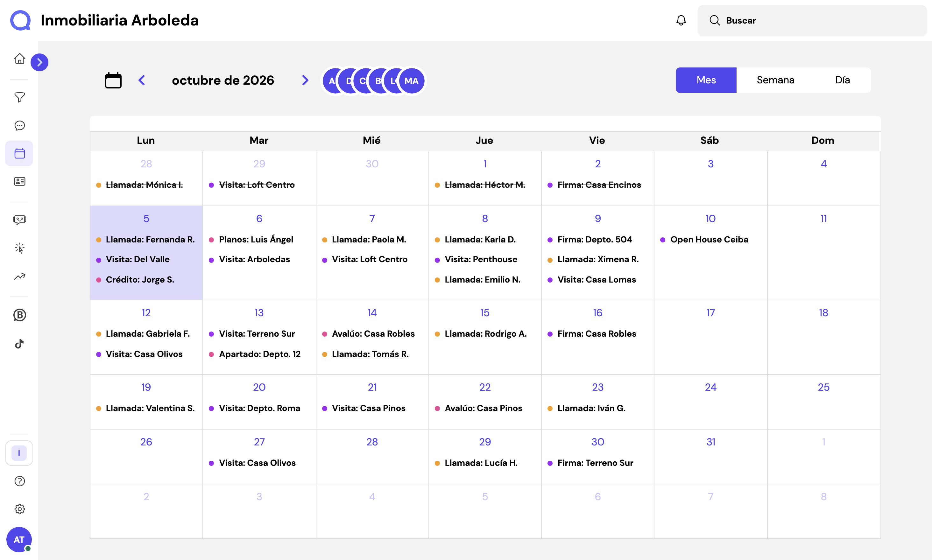Open event Llamada: Valentina S.

[x=146, y=408]
